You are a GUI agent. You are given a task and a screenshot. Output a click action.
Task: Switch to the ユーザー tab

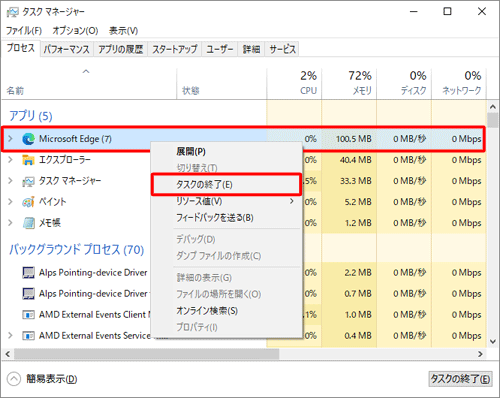pos(220,49)
